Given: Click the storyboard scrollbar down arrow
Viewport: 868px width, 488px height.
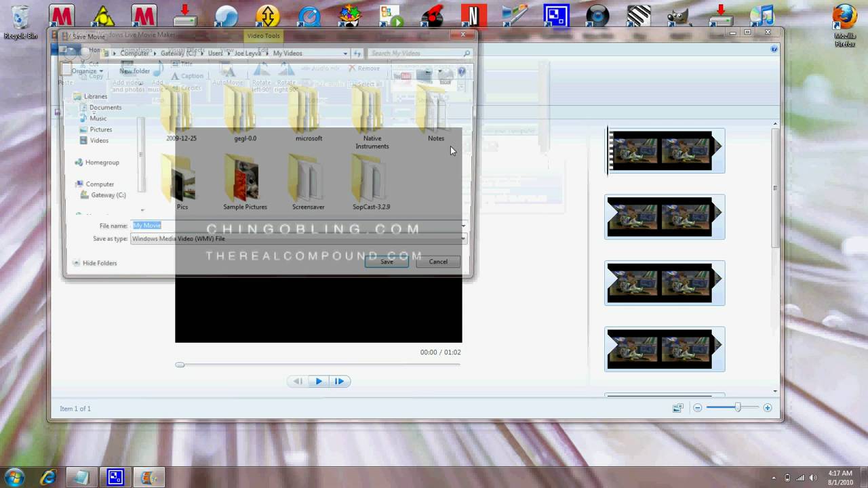Looking at the screenshot, I should 775,392.
